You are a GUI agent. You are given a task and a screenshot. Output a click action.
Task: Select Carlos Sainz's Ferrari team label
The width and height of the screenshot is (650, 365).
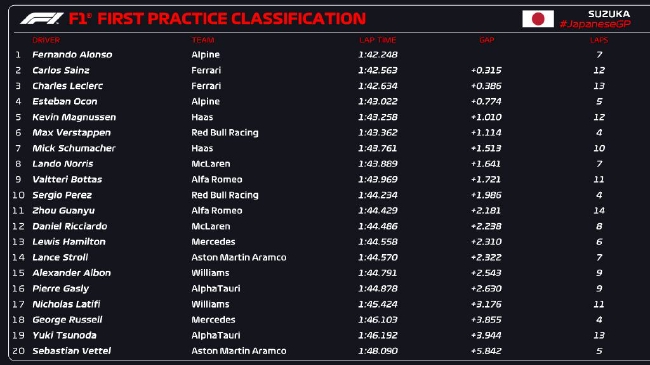tap(206, 71)
